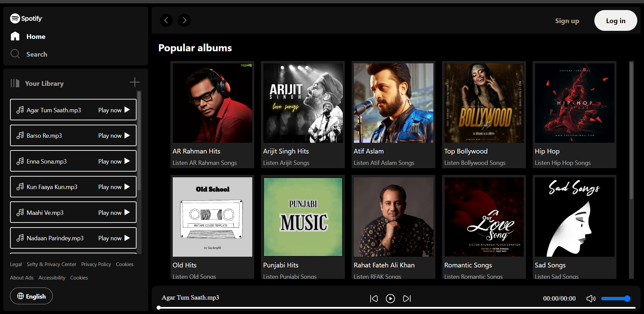Click the Search magnifier icon
Viewport: 644px width, 314px height.
pos(15,54)
